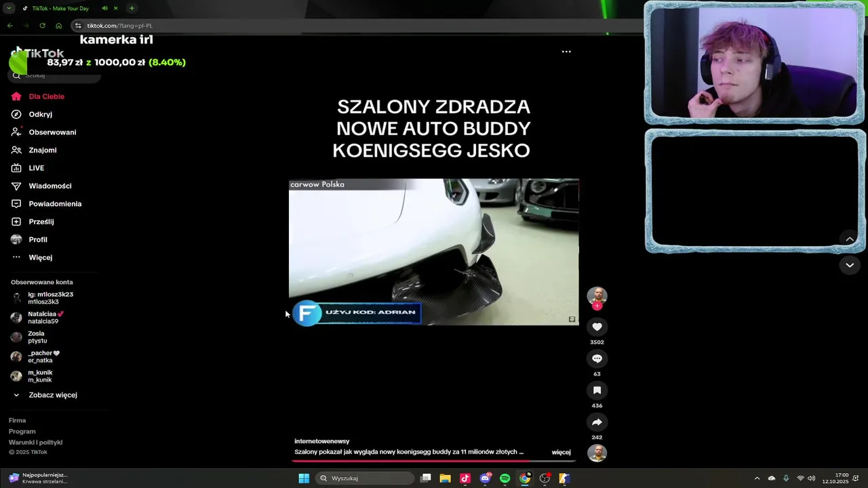
Task: Click the video progress bar
Action: [433, 461]
